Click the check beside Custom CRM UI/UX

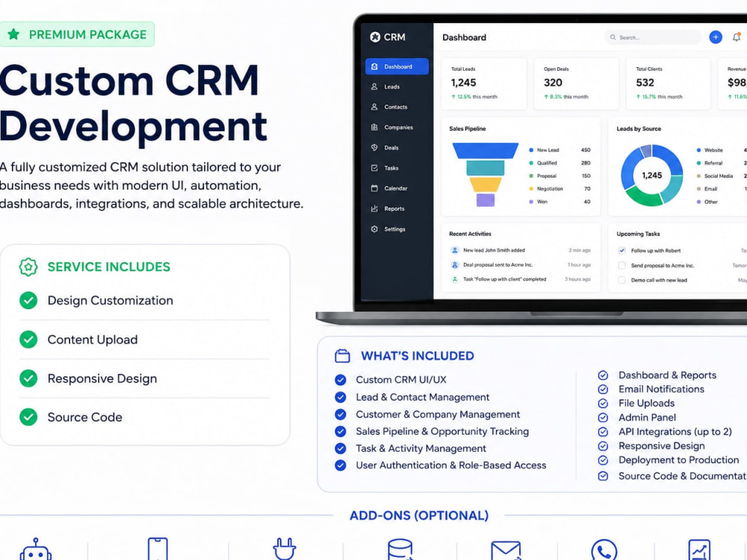pyautogui.click(x=340, y=379)
